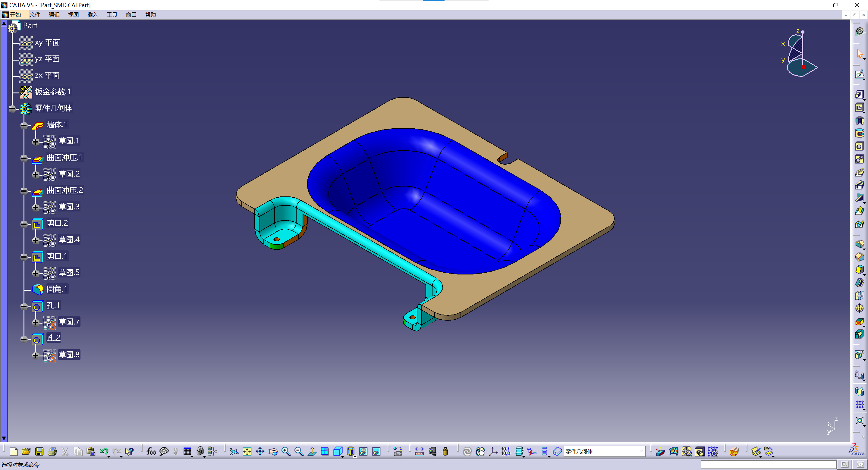The width and height of the screenshot is (868, 470).
Task: Click the Save floppy disk icon
Action: pyautogui.click(x=39, y=451)
